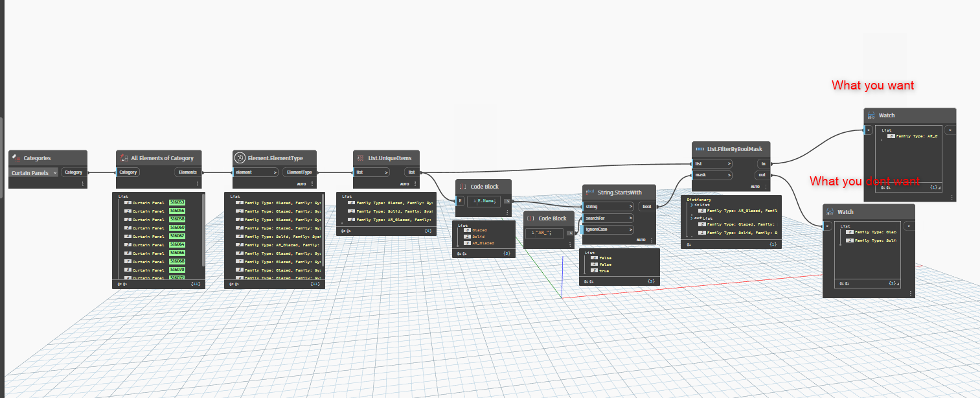This screenshot has width=980, height=398.
Task: Click the "AR_" Code Block node icon
Action: click(531, 218)
